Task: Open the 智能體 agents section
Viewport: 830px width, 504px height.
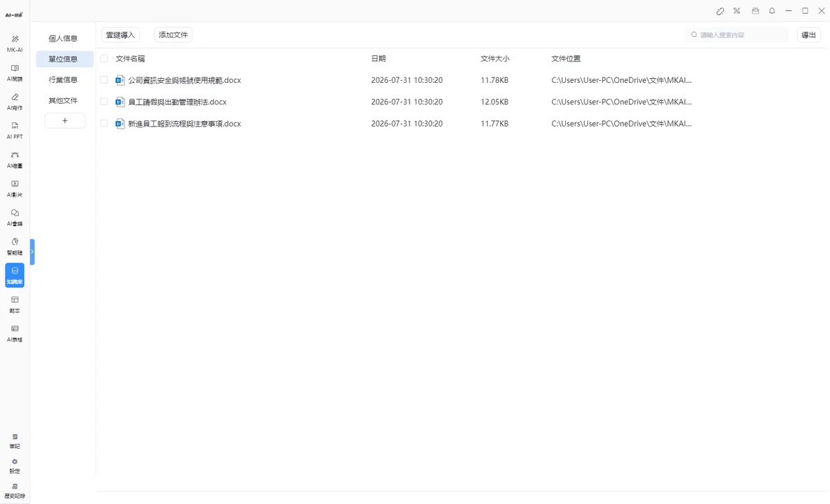Action: (x=15, y=247)
